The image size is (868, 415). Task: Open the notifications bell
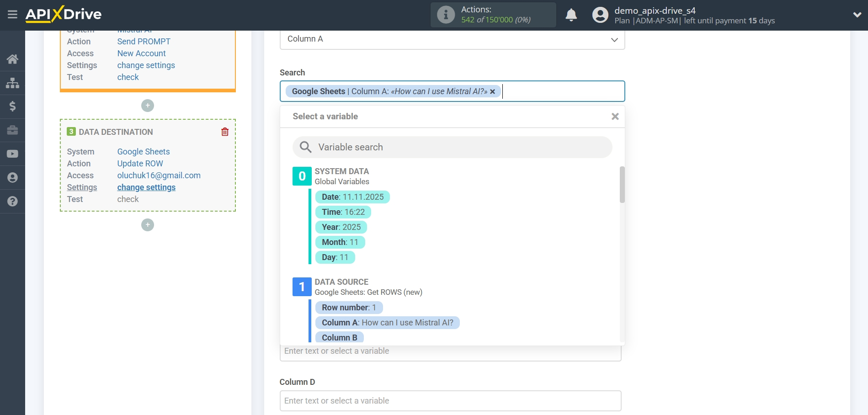pyautogui.click(x=570, y=15)
